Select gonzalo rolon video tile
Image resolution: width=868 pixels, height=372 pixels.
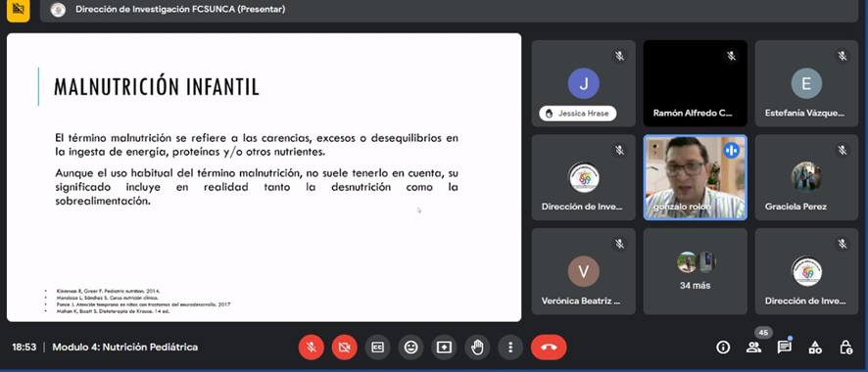click(695, 177)
